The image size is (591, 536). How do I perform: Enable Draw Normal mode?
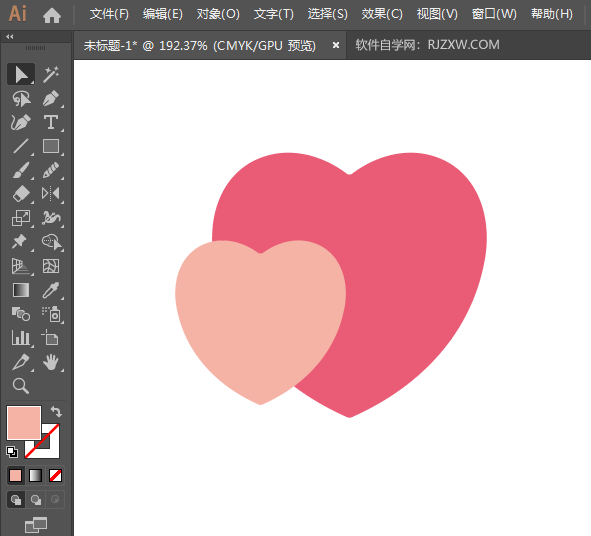[16, 500]
